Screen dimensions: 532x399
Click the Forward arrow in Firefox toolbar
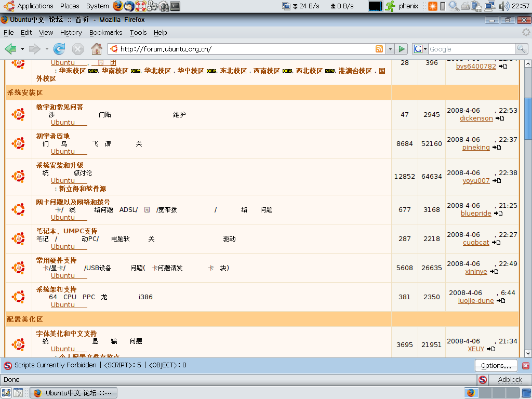34,49
